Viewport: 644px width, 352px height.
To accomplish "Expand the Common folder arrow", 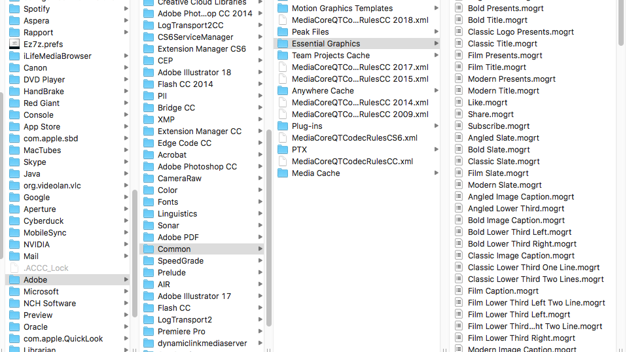I will pyautogui.click(x=260, y=249).
